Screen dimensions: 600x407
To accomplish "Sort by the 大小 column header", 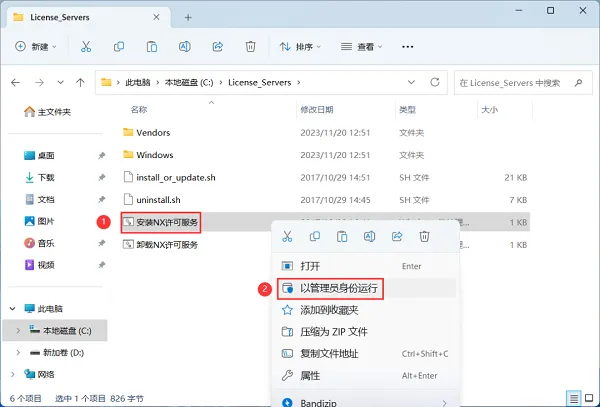I will click(489, 110).
